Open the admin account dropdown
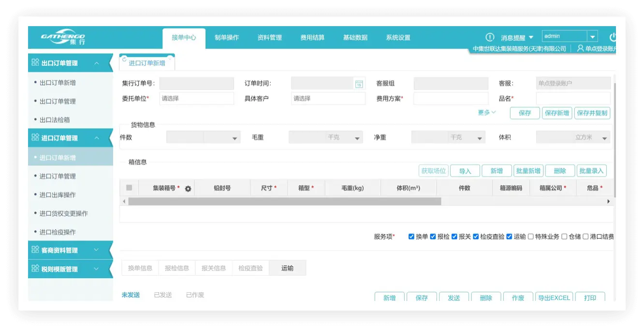 [592, 37]
